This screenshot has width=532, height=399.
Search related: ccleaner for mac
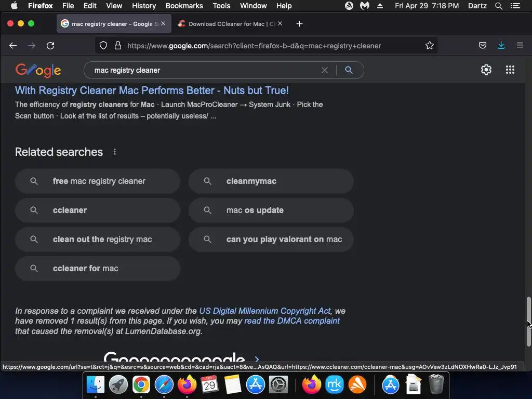point(97,269)
